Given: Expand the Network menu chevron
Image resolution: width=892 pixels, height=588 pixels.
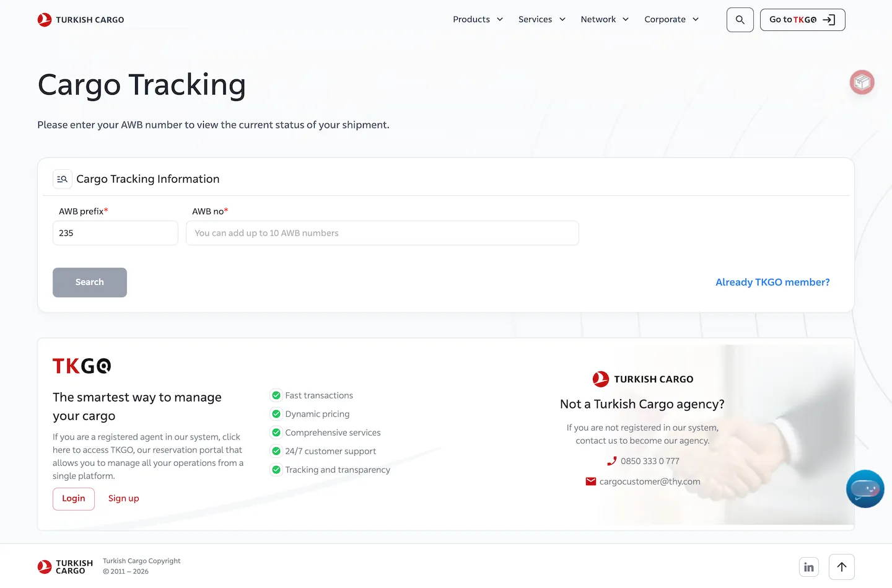Looking at the screenshot, I should coord(626,19).
